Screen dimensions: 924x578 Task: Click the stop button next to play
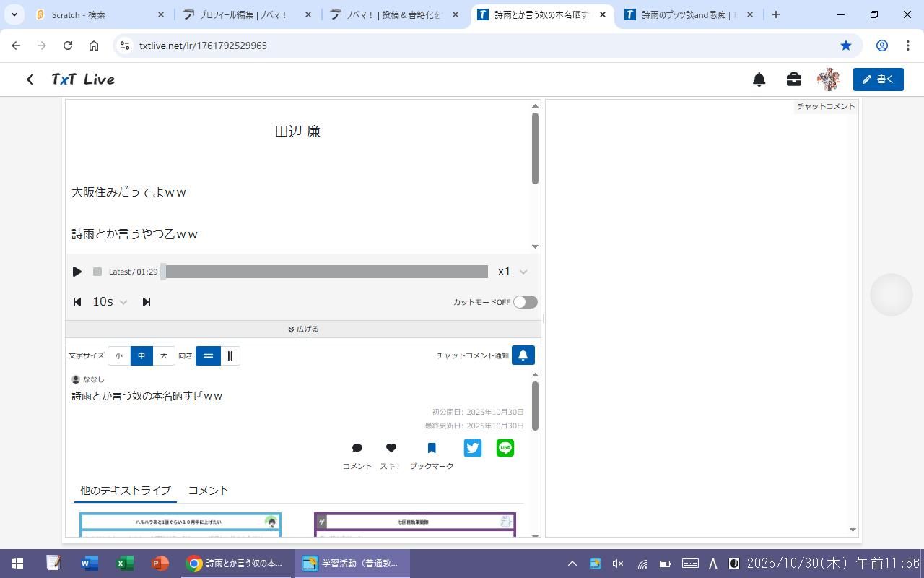coord(97,272)
